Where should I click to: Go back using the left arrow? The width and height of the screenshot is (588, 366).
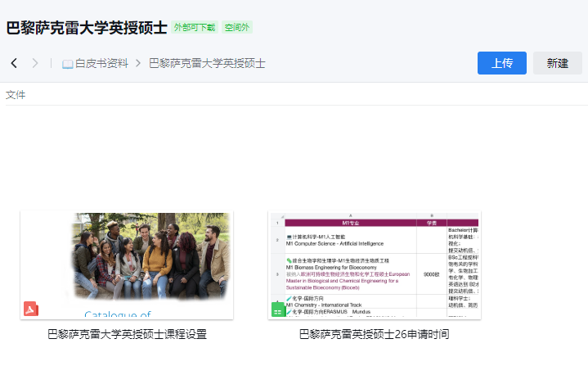click(x=14, y=63)
